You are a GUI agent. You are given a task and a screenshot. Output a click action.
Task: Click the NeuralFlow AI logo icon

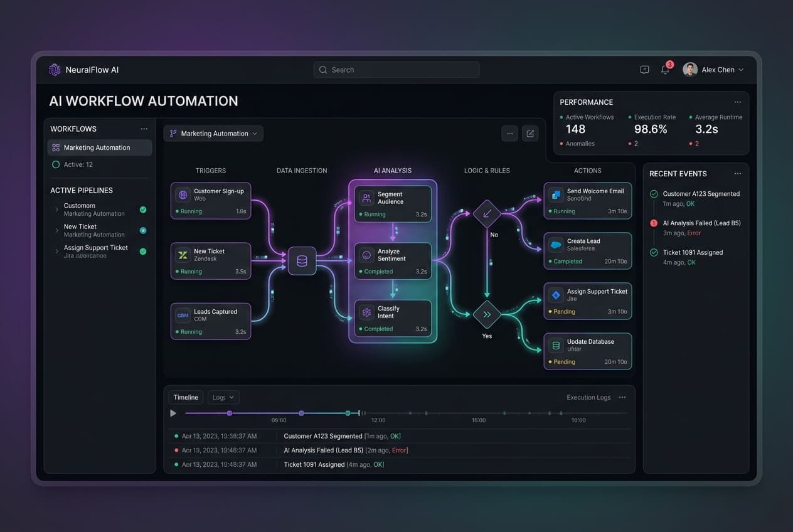pos(55,70)
